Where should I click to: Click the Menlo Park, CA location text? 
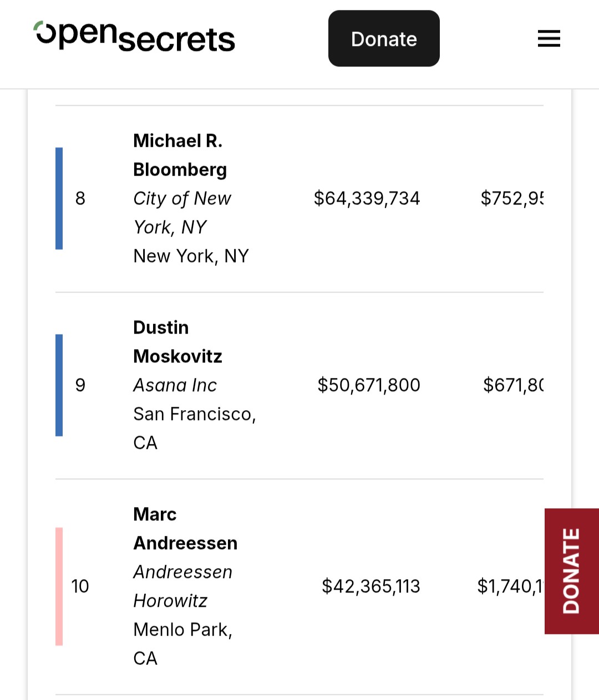coord(183,644)
